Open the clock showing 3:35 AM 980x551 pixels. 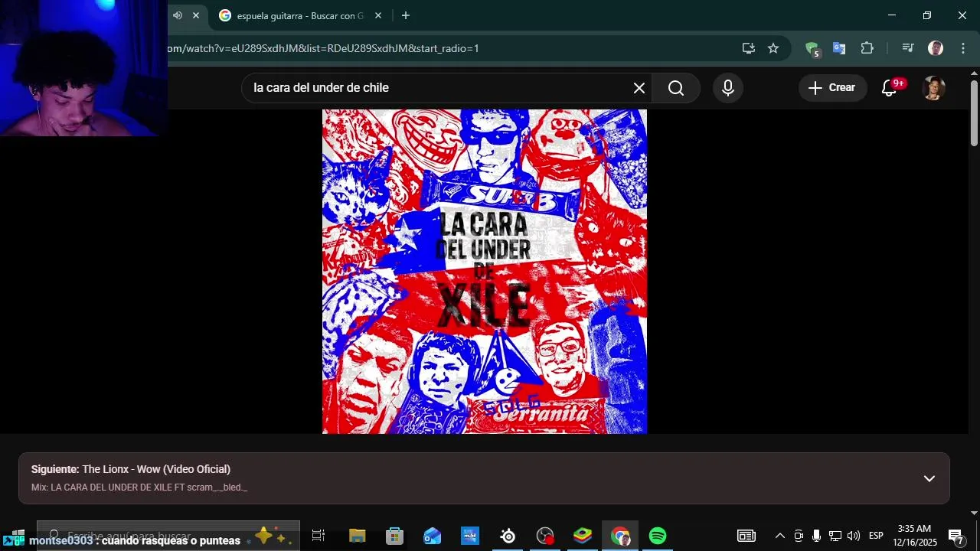(x=915, y=536)
